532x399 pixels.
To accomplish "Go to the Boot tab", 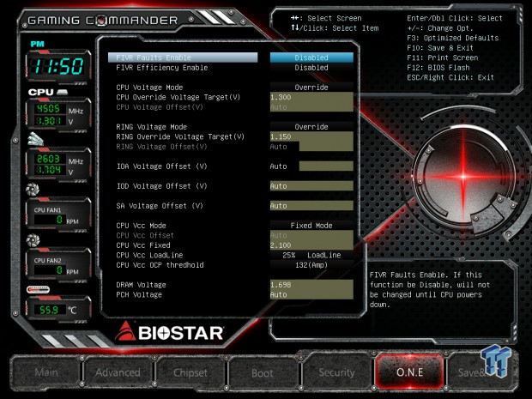I will pos(263,372).
